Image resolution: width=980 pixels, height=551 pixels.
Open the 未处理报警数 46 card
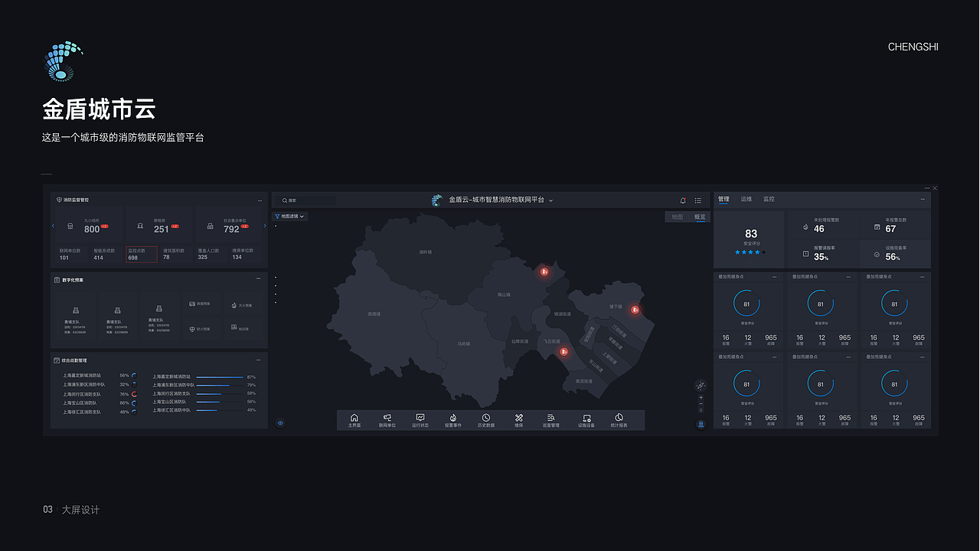click(824, 225)
